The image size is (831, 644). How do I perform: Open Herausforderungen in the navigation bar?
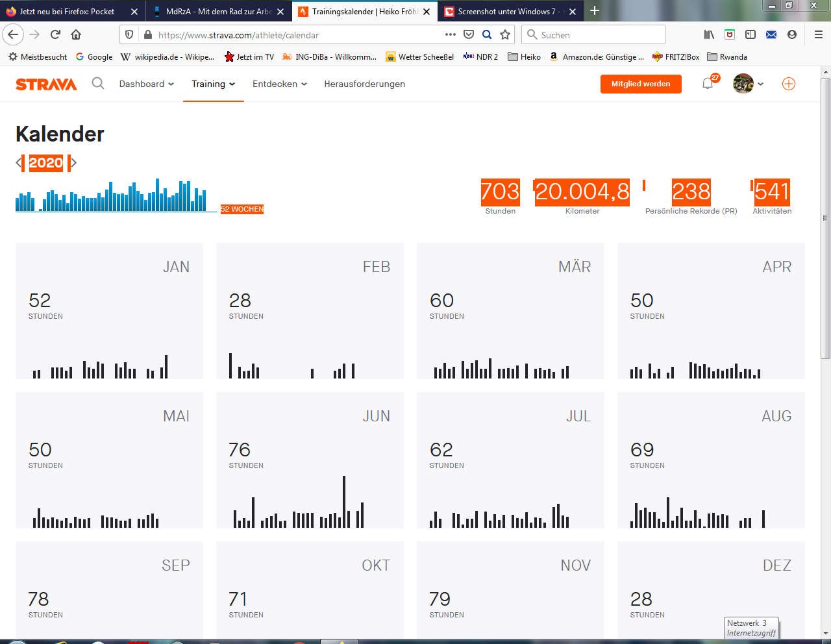(364, 84)
